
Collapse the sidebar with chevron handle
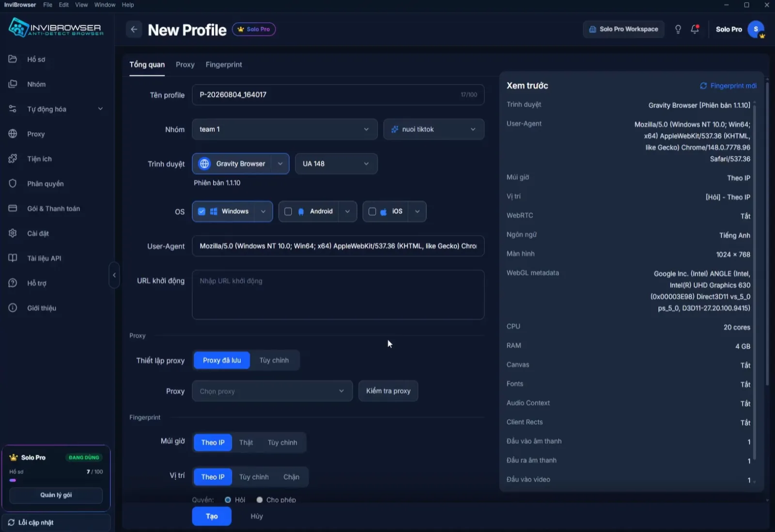point(114,275)
